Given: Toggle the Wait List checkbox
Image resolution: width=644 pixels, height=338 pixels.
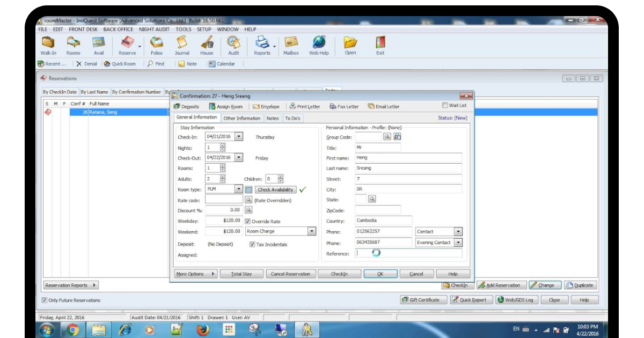Looking at the screenshot, I should [445, 105].
